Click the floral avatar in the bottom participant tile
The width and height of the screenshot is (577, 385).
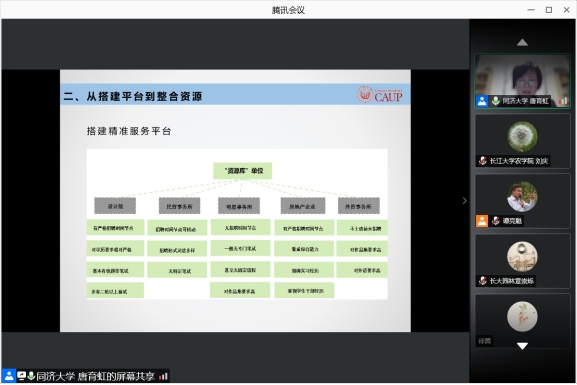[x=522, y=317]
